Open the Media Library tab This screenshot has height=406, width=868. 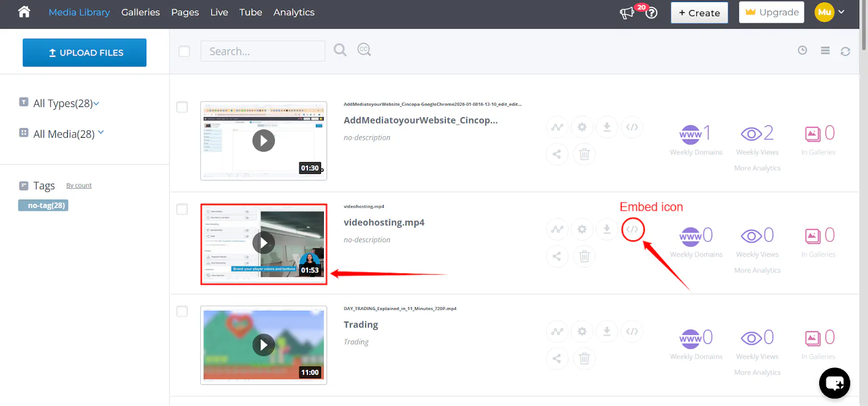click(79, 12)
